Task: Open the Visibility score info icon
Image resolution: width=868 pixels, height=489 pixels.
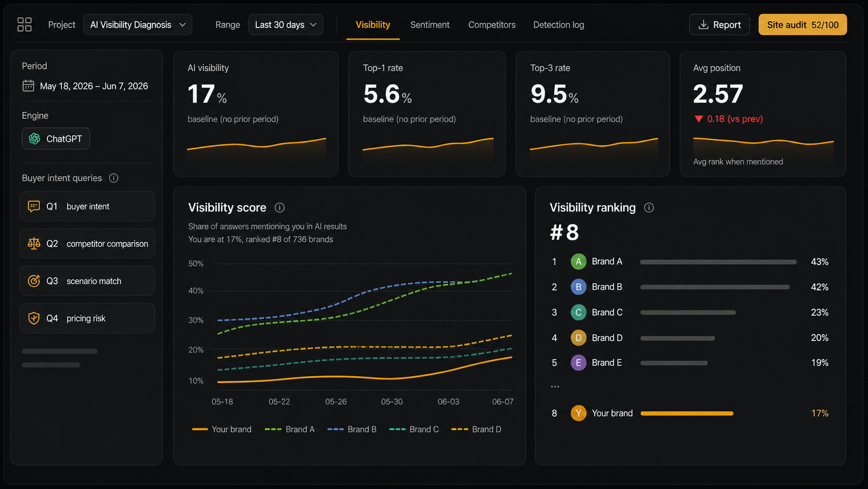Action: click(279, 207)
